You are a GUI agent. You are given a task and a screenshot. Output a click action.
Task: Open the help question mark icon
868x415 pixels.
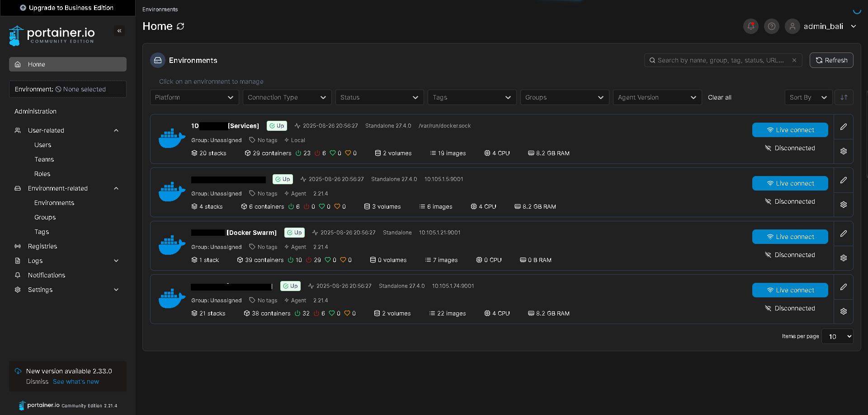pos(771,26)
